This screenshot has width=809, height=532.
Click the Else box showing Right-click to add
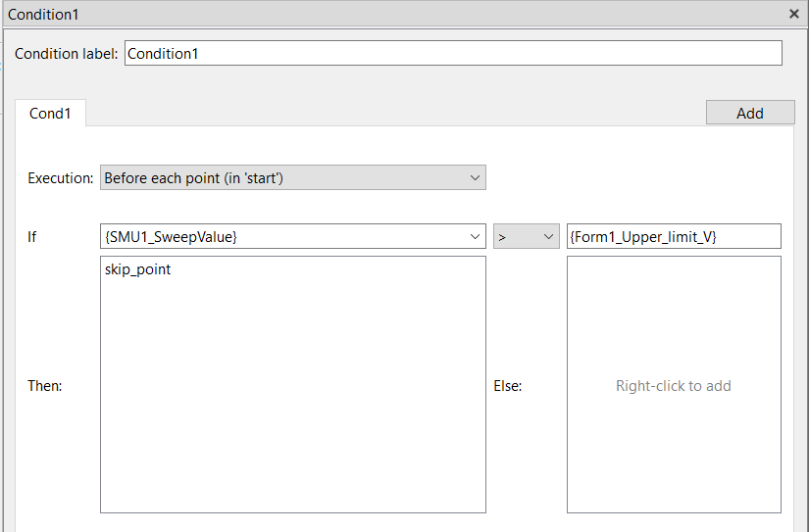click(x=674, y=385)
